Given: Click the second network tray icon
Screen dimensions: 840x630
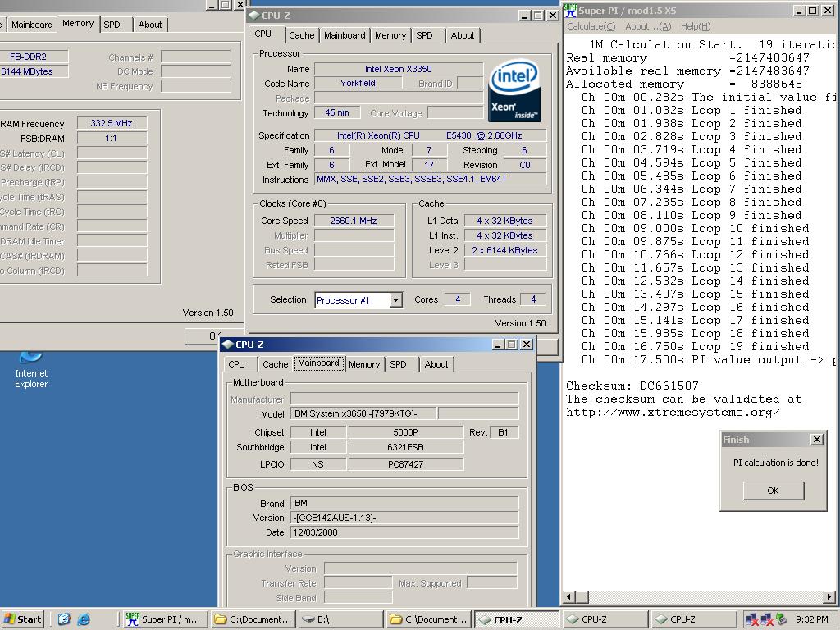Looking at the screenshot, I should click(767, 619).
